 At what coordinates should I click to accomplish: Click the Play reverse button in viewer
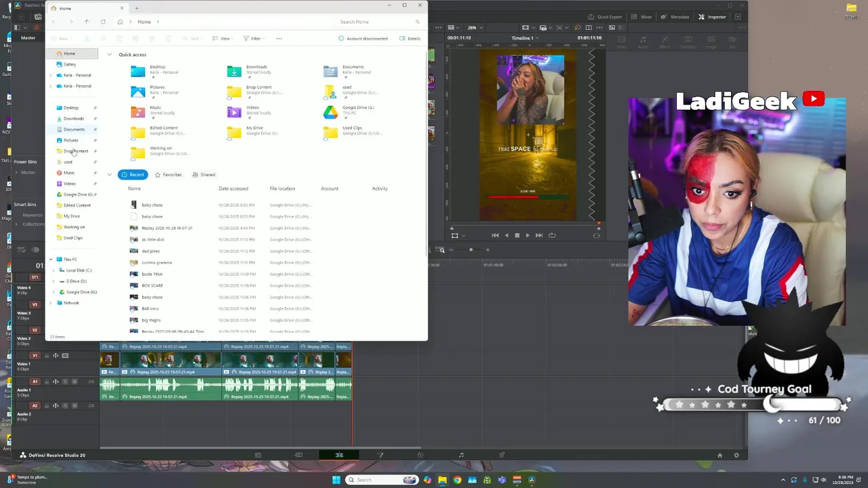506,235
